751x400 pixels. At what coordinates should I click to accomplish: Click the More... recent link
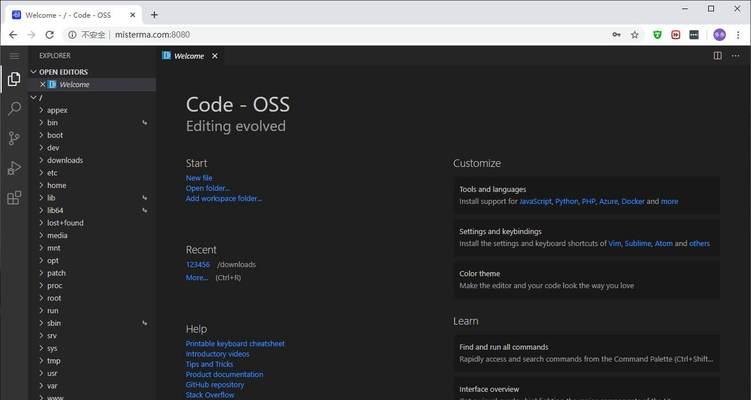[197, 277]
